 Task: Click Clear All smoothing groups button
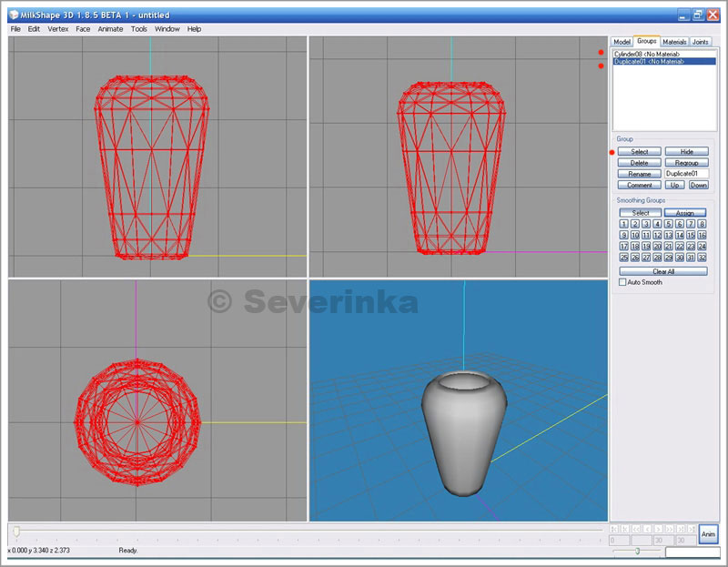coord(662,271)
